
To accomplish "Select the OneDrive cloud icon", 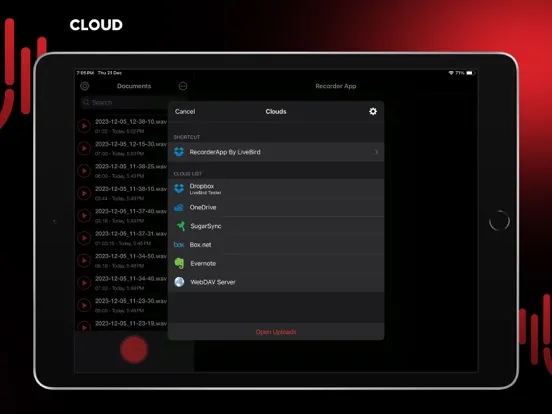I will 179,207.
